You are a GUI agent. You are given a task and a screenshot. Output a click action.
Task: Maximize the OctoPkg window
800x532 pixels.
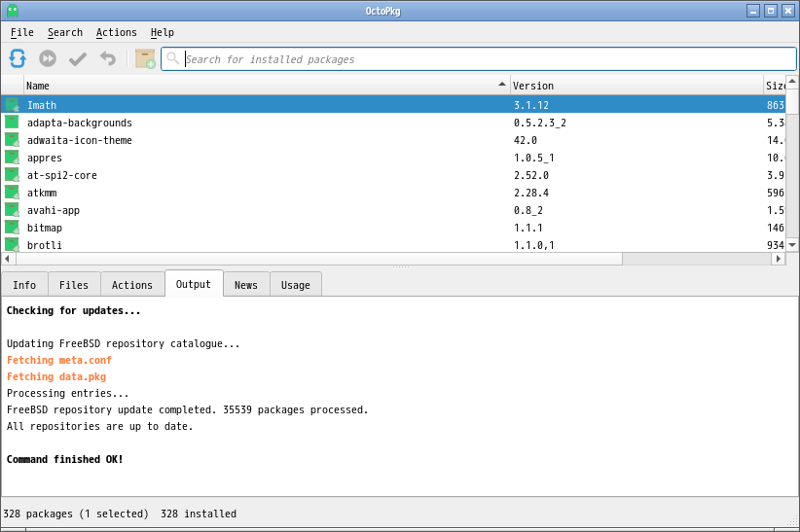coord(771,10)
